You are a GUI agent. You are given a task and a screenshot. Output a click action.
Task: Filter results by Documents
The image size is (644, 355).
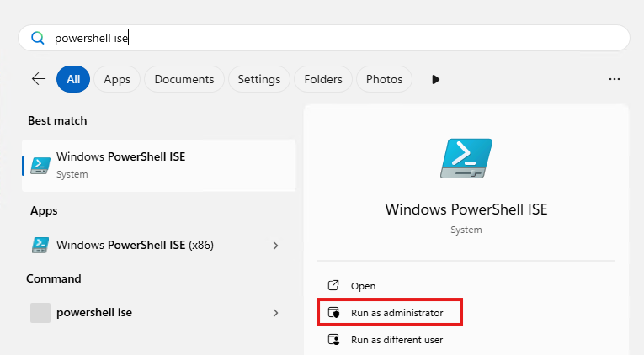click(184, 79)
